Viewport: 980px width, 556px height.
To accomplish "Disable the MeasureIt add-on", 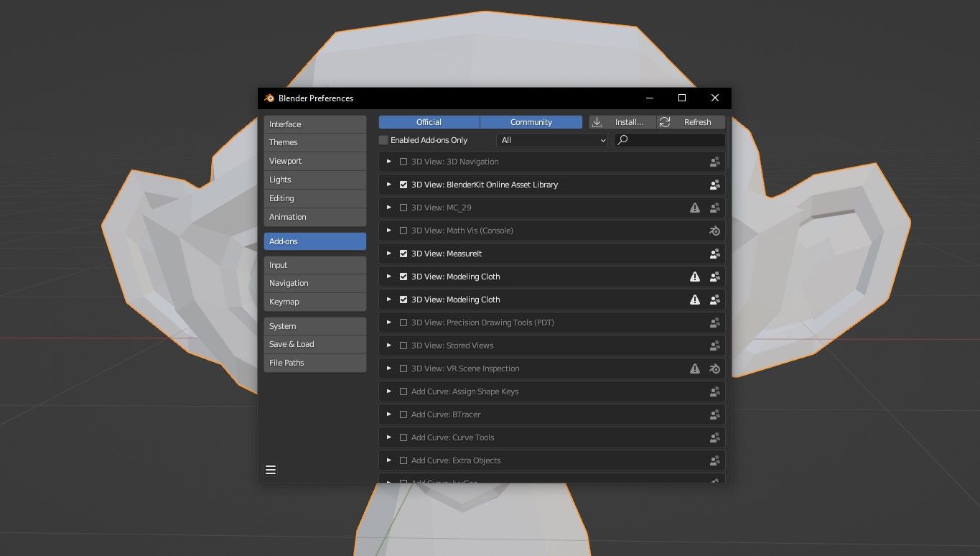I will (x=403, y=254).
